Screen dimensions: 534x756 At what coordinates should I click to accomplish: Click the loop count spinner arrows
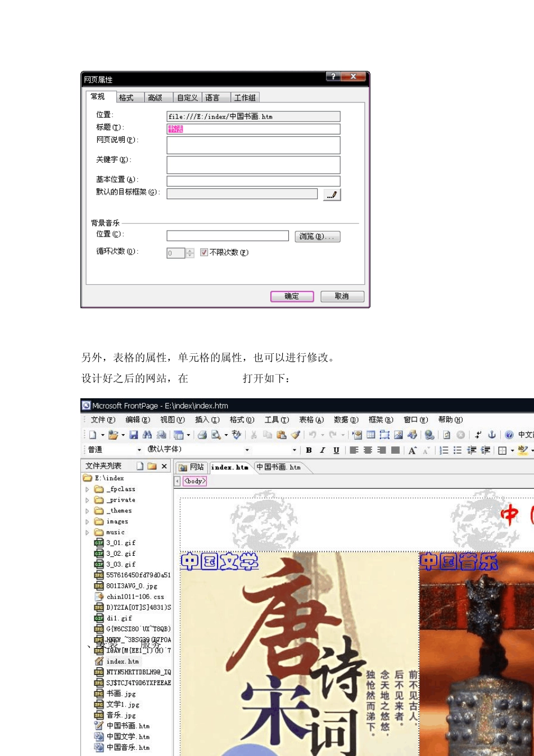pos(190,253)
